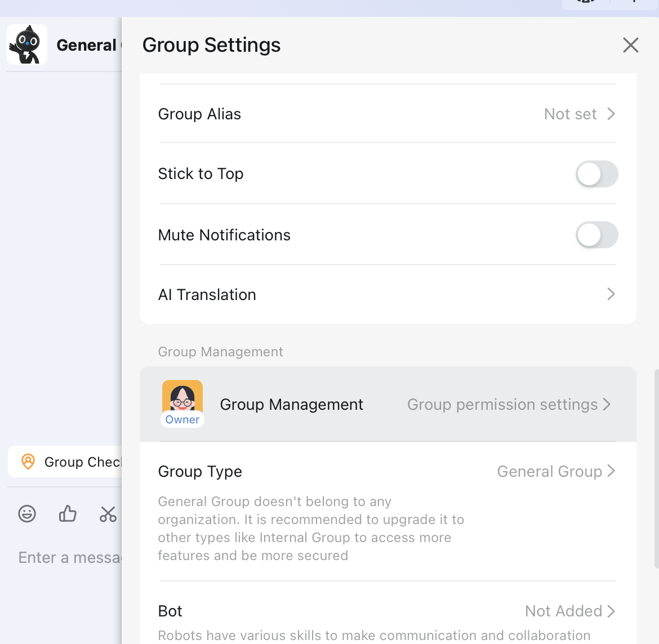Mute notifications for this group
This screenshot has height=644, width=659.
click(596, 235)
